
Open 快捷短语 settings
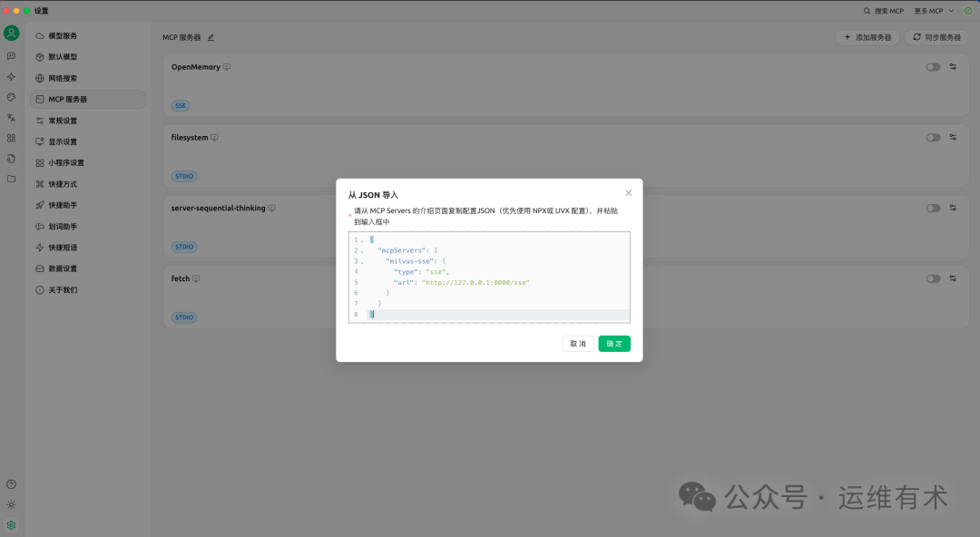tap(88, 248)
